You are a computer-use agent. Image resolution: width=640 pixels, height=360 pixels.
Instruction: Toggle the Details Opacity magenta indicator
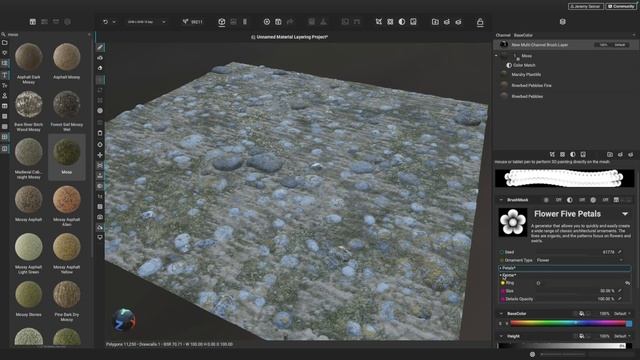click(503, 299)
